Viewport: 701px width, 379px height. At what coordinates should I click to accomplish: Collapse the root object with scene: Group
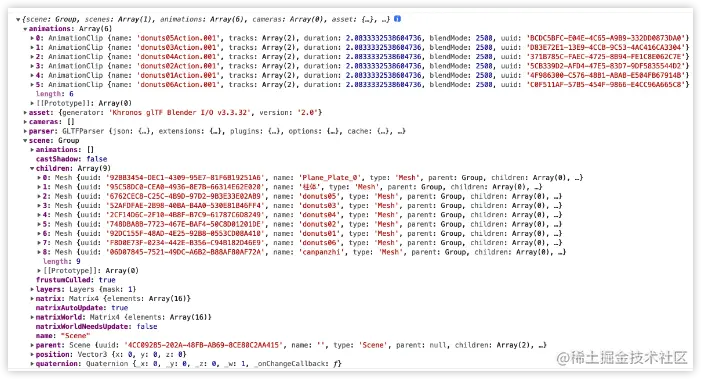18,19
